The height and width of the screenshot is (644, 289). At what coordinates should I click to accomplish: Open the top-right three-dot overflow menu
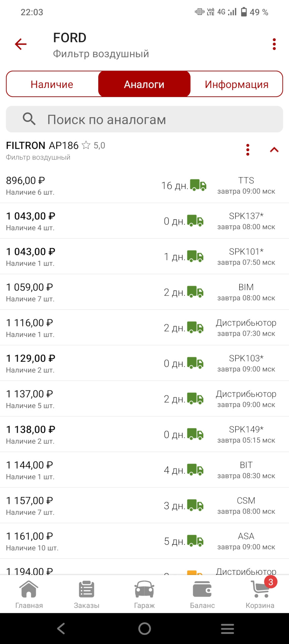[274, 44]
